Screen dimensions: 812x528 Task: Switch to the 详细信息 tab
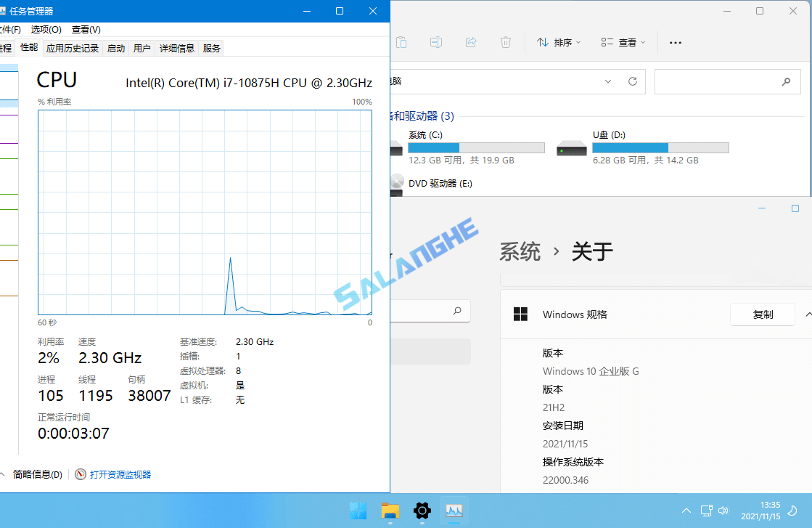tap(176, 48)
